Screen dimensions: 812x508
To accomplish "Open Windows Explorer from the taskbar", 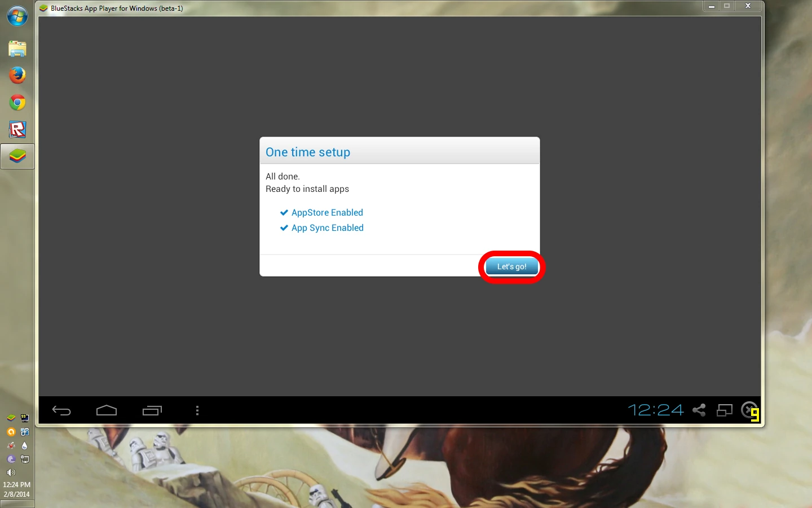I will (17, 49).
